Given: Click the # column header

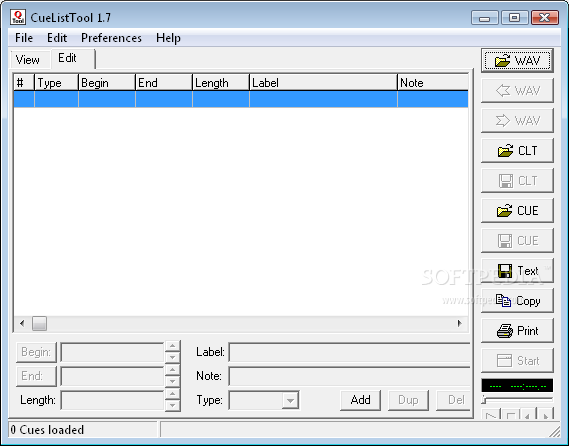Looking at the screenshot, I should 24,82.
